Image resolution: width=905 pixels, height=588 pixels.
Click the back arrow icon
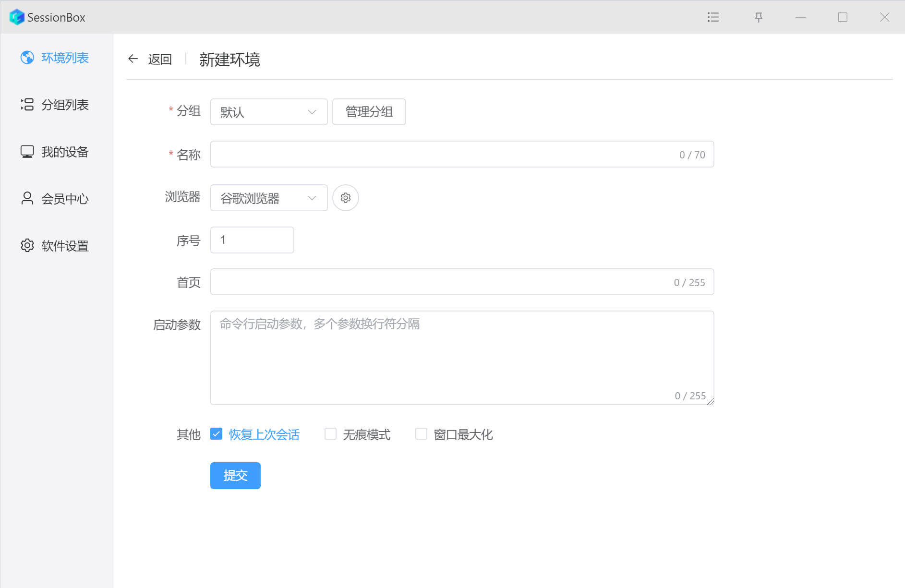(x=133, y=59)
